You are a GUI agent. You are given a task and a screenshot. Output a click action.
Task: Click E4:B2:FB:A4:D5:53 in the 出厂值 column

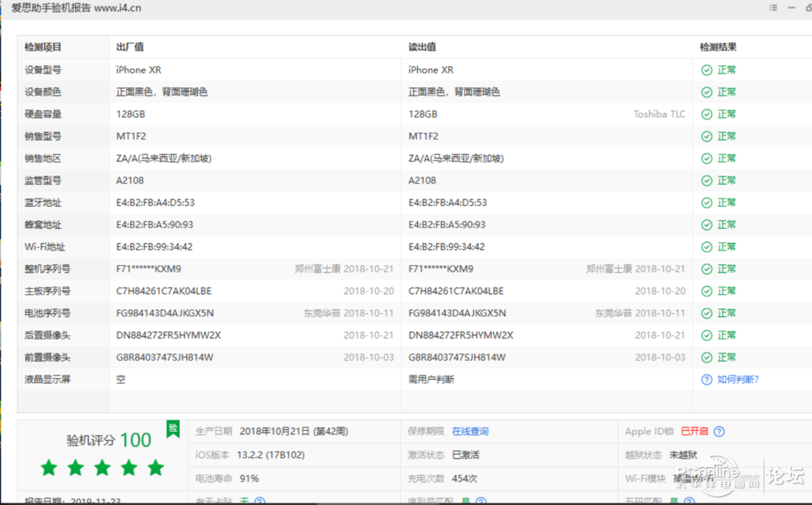pyautogui.click(x=155, y=203)
